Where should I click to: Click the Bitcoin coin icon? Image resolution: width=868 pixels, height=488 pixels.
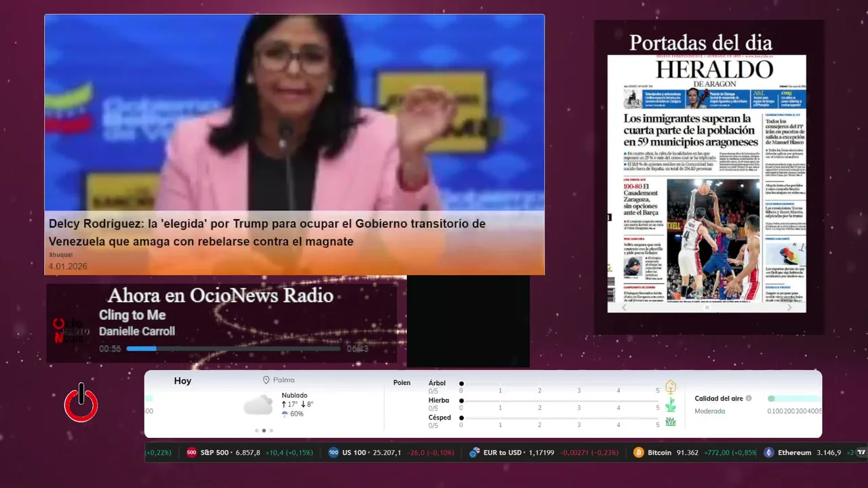tap(639, 453)
